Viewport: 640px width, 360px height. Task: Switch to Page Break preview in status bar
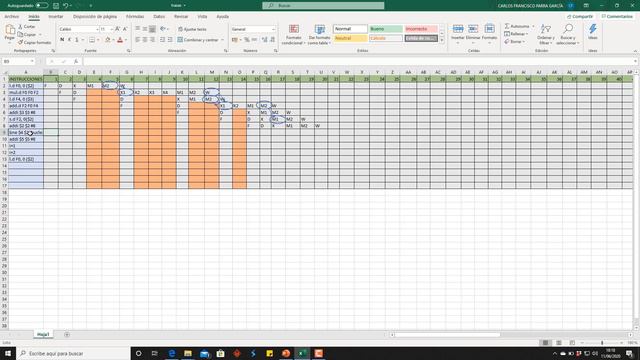[x=572, y=343]
